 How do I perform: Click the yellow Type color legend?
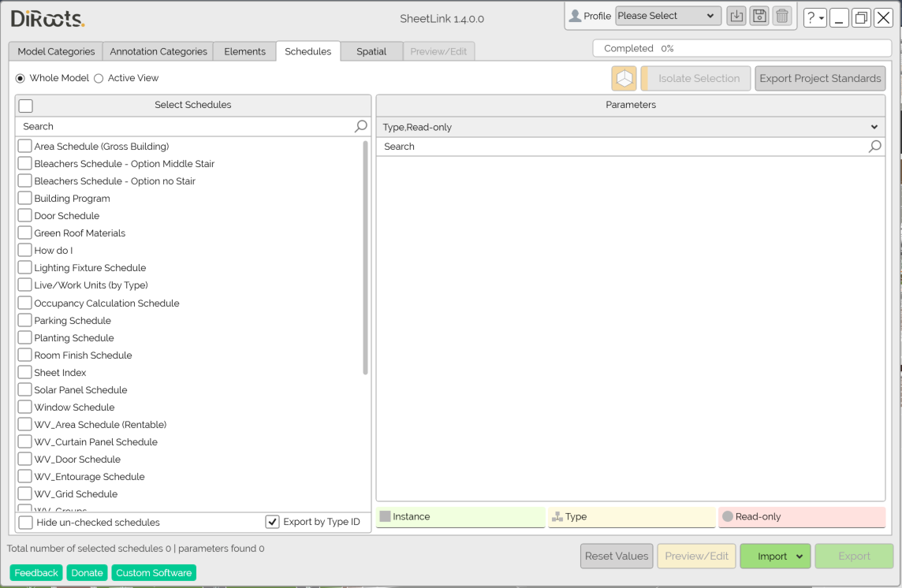[632, 517]
